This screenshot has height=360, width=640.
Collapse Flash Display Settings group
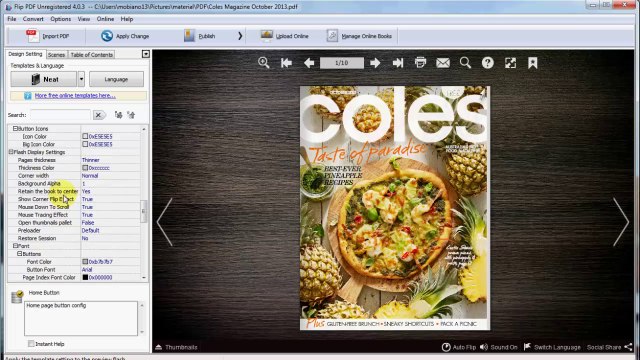(x=11, y=152)
